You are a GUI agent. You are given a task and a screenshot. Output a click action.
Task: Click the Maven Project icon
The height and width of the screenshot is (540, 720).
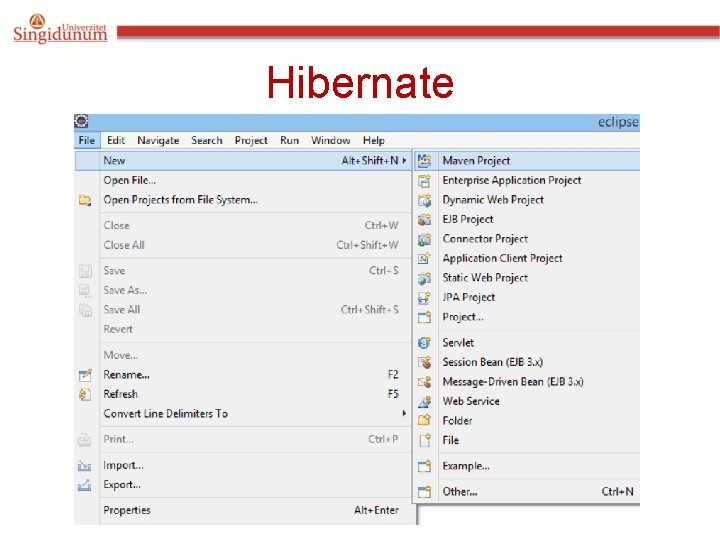tap(425, 161)
